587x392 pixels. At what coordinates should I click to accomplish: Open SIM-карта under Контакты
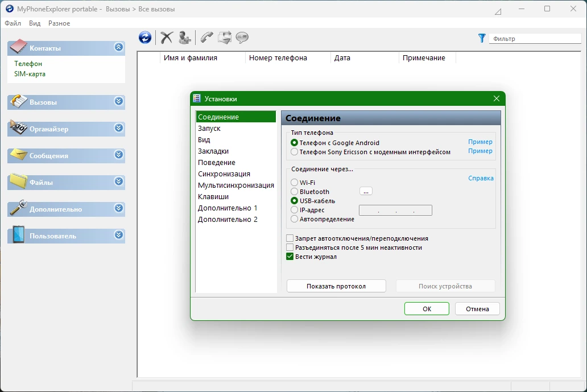click(30, 74)
